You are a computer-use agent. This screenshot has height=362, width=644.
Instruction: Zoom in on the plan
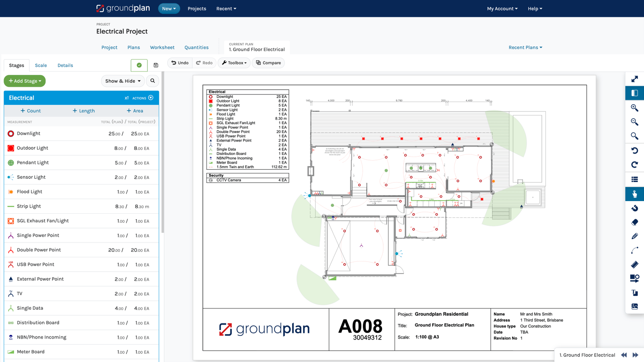pyautogui.click(x=635, y=108)
